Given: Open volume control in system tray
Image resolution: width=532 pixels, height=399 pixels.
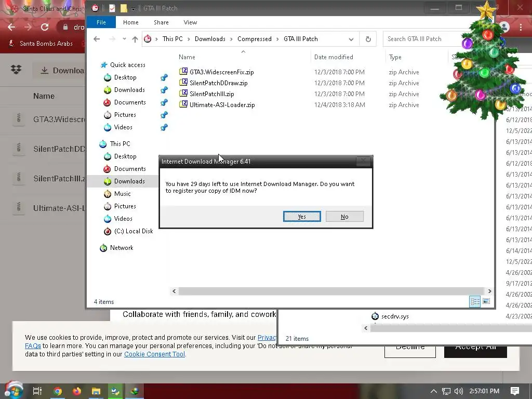Looking at the screenshot, I should coord(459,391).
